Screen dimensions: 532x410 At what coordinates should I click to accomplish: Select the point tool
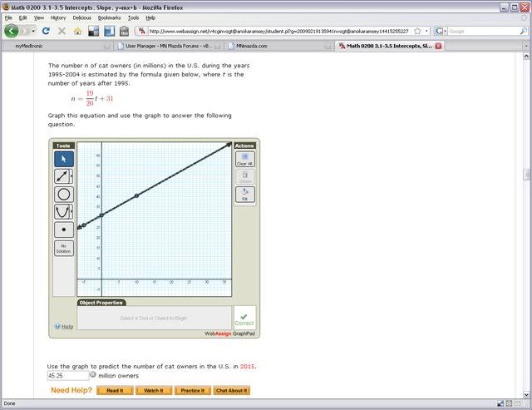[x=63, y=230]
